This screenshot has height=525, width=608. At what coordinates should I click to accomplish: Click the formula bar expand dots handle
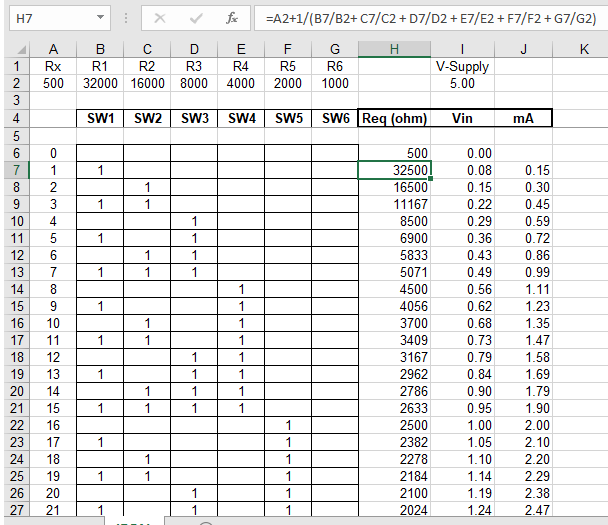126,18
